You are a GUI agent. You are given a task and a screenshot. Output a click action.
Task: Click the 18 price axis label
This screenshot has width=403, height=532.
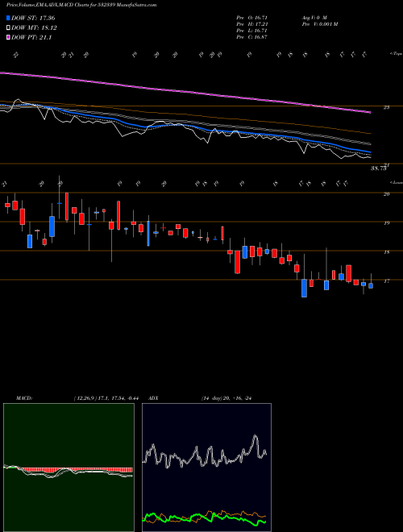[x=386, y=252]
